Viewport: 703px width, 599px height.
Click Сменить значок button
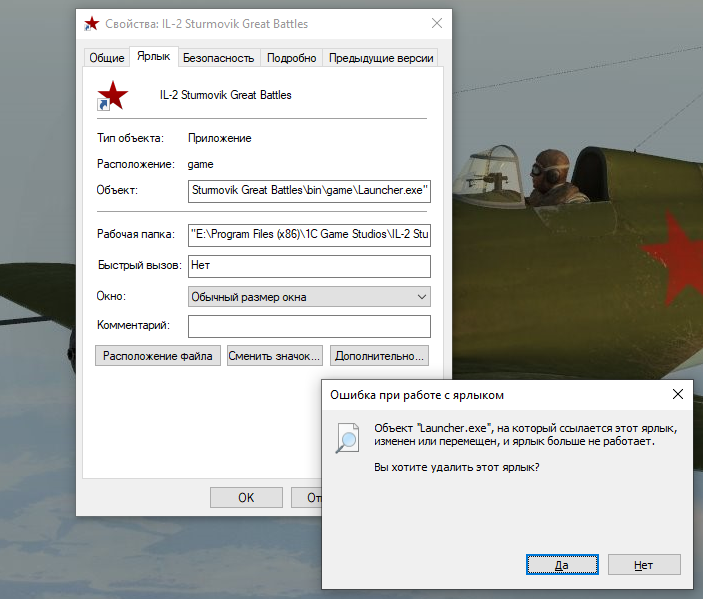coord(275,356)
